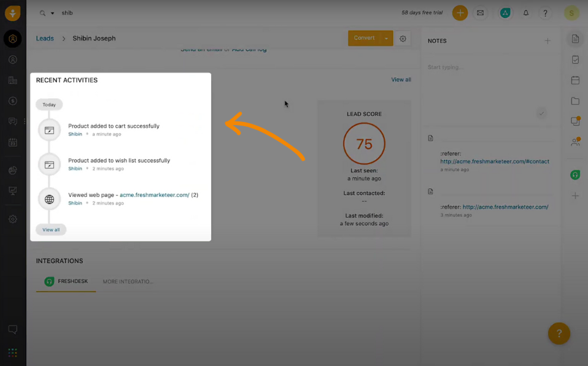Open the user profile avatar menu
Viewport: 588px width, 366px height.
pos(571,13)
